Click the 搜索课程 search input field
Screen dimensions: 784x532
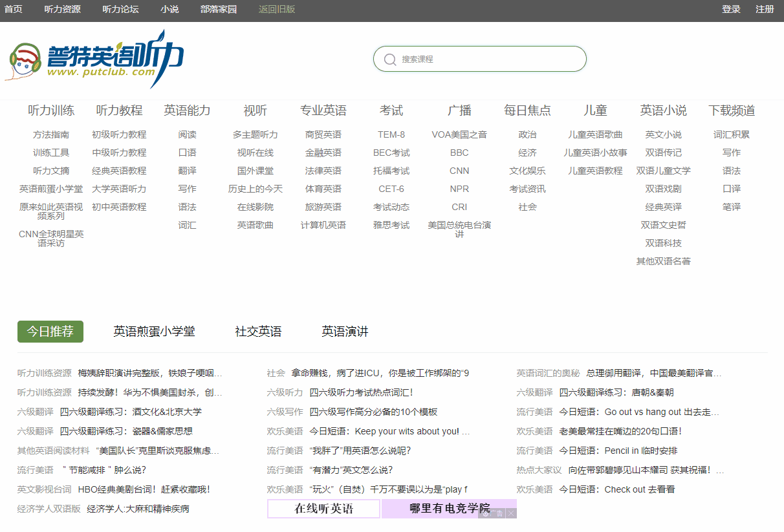click(479, 59)
